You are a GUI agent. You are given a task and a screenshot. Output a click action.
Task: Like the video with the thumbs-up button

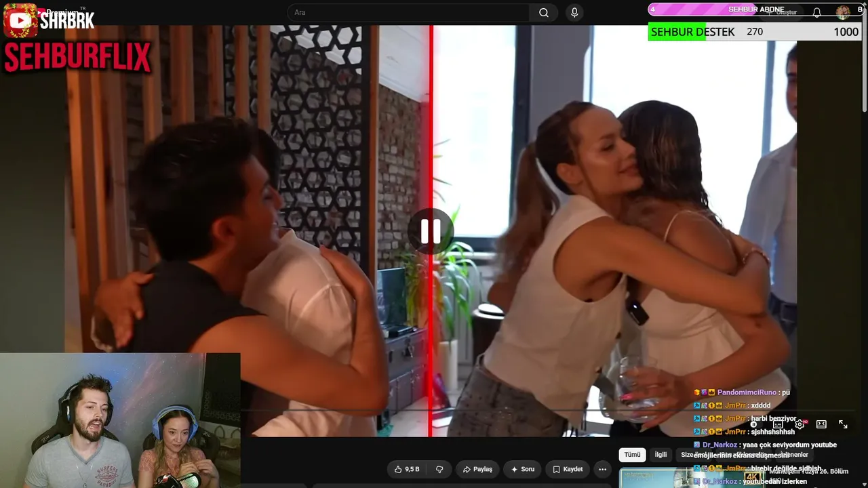pos(407,469)
